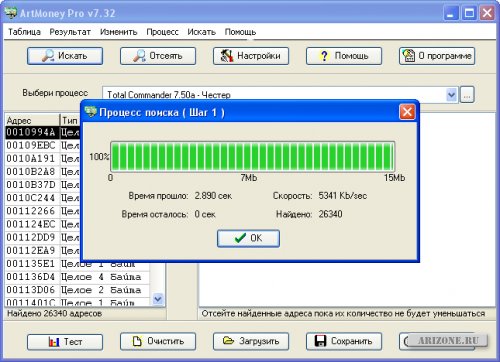Screen dimensions: 500x362
Task: Select address row 001124EC
Action: point(43,224)
